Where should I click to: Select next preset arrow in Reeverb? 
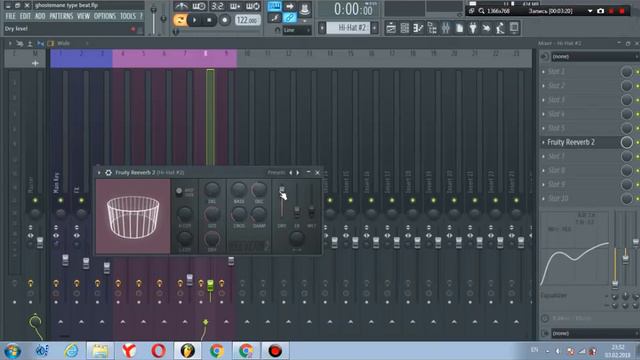[298, 173]
